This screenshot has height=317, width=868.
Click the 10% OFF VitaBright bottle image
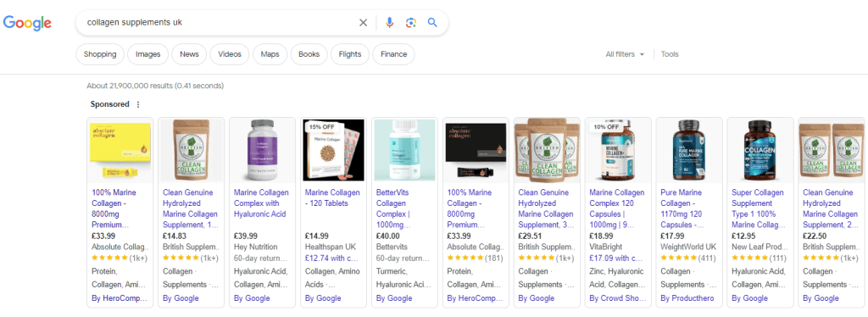coord(618,150)
